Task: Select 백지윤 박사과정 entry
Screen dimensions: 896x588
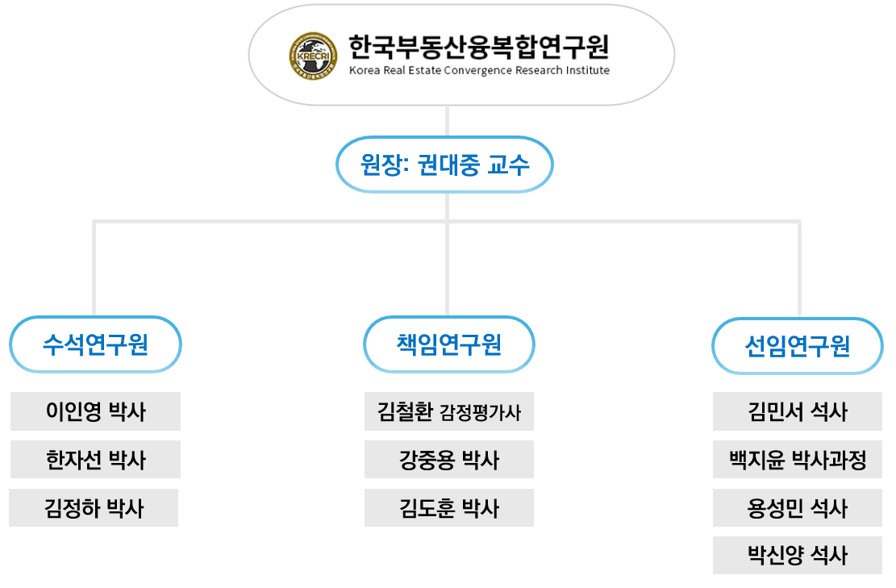Action: click(x=798, y=461)
